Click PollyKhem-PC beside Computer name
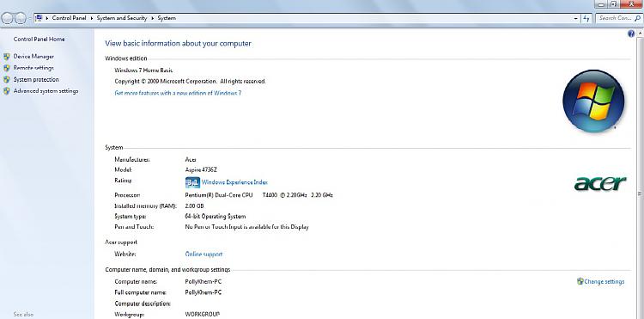Screen dimensions: 644x319 point(204,281)
